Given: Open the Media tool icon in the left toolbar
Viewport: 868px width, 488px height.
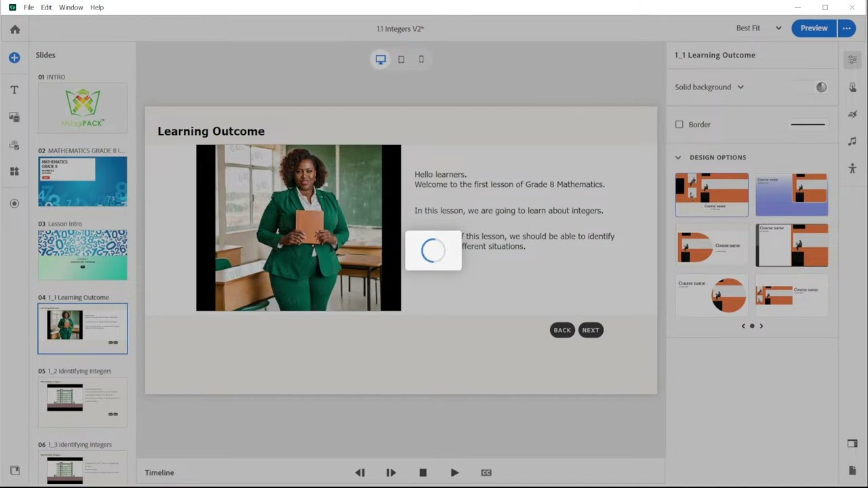Looking at the screenshot, I should 14,117.
